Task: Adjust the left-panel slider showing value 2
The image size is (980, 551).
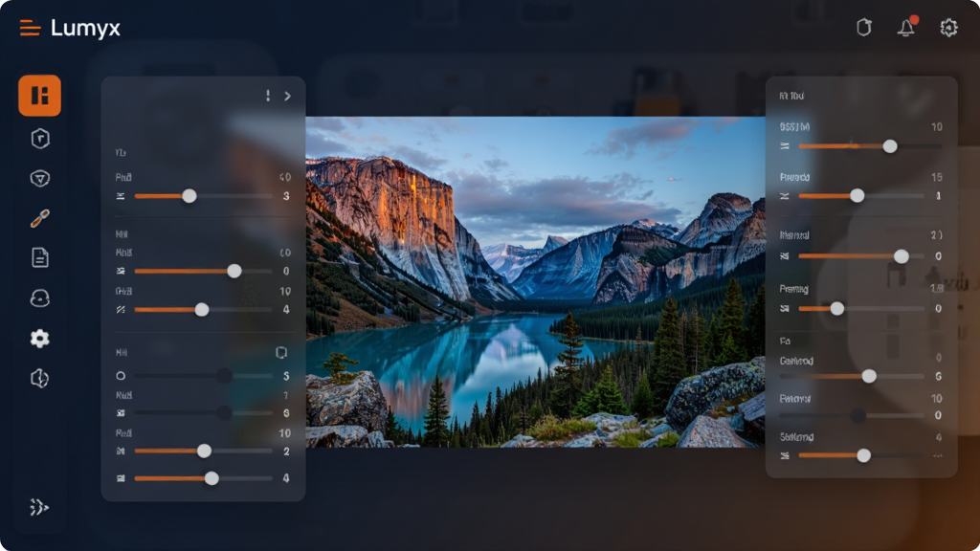Action: (x=203, y=452)
